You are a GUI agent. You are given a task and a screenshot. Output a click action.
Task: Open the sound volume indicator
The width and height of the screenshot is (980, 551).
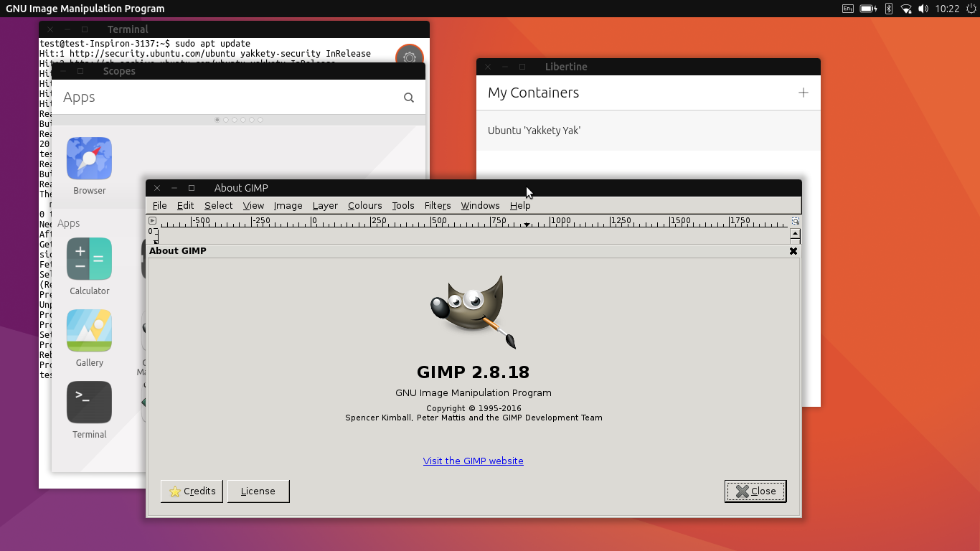[923, 9]
